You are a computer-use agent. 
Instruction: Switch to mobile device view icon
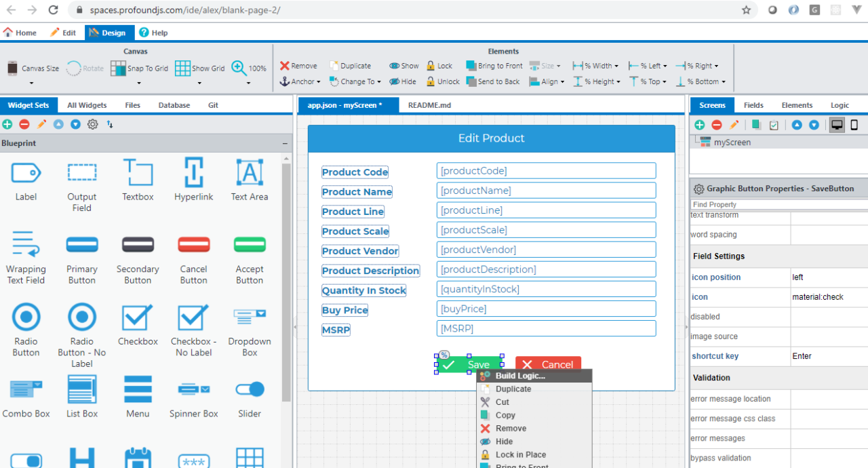coord(854,125)
